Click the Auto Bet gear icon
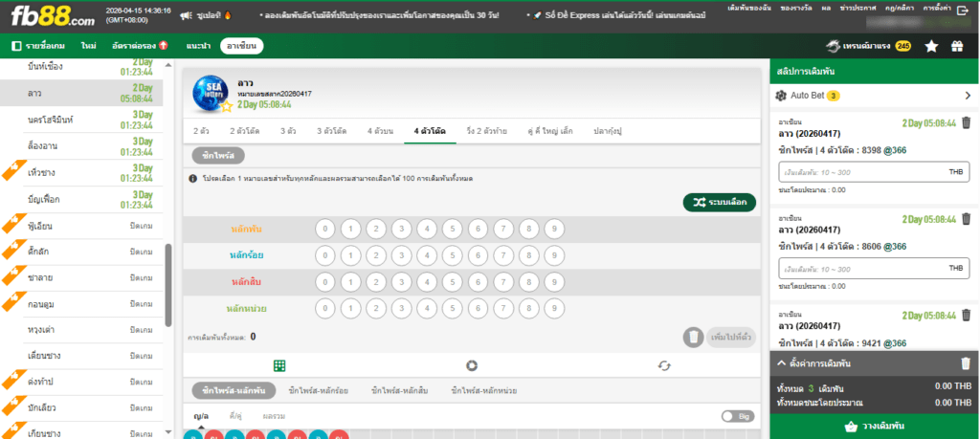The height and width of the screenshot is (439, 980). pyautogui.click(x=780, y=96)
